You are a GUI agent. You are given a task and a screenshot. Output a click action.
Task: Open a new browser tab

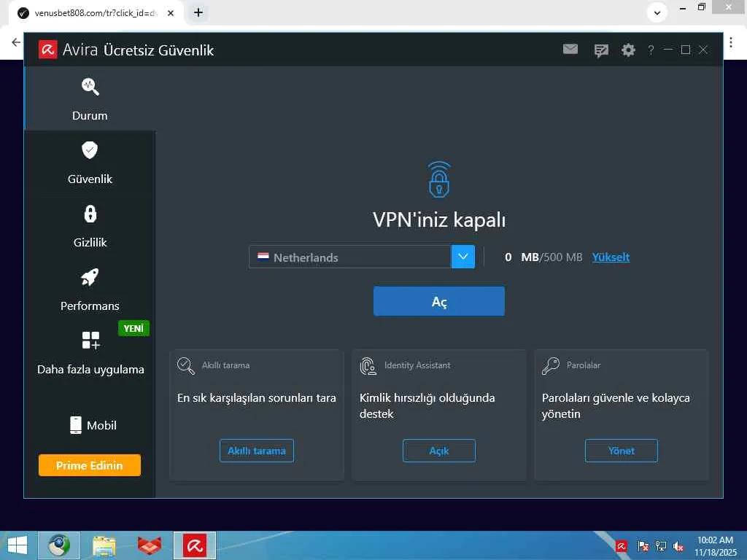(198, 13)
